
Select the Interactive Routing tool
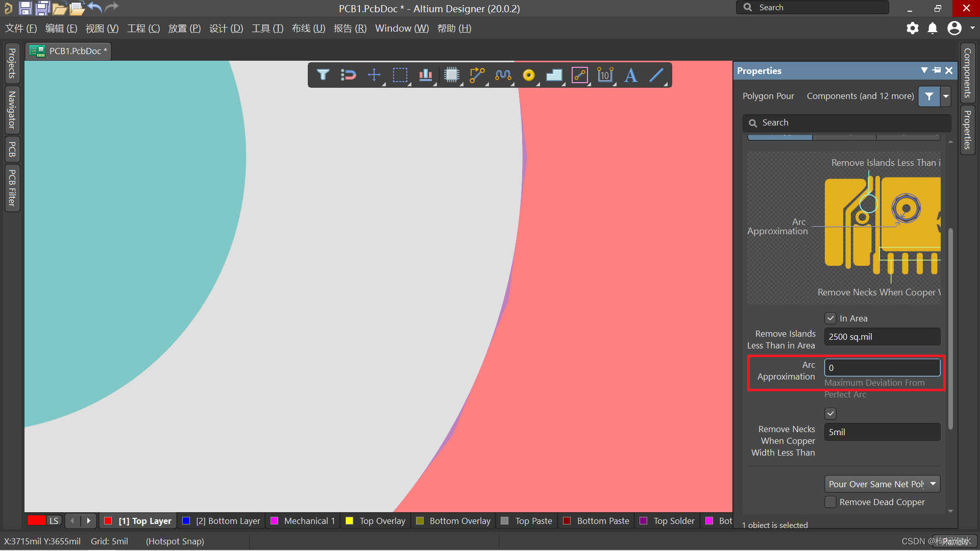click(477, 76)
